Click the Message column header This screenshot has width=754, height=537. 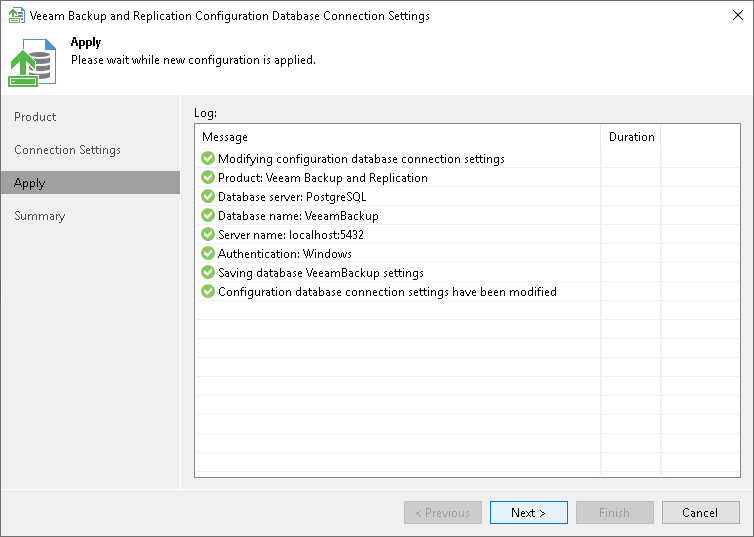[x=398, y=137]
